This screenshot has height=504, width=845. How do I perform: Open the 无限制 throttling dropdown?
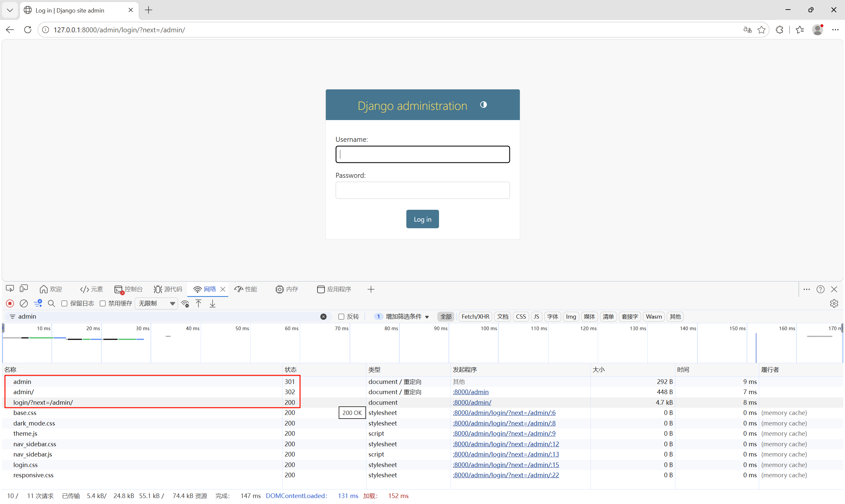[x=156, y=303]
